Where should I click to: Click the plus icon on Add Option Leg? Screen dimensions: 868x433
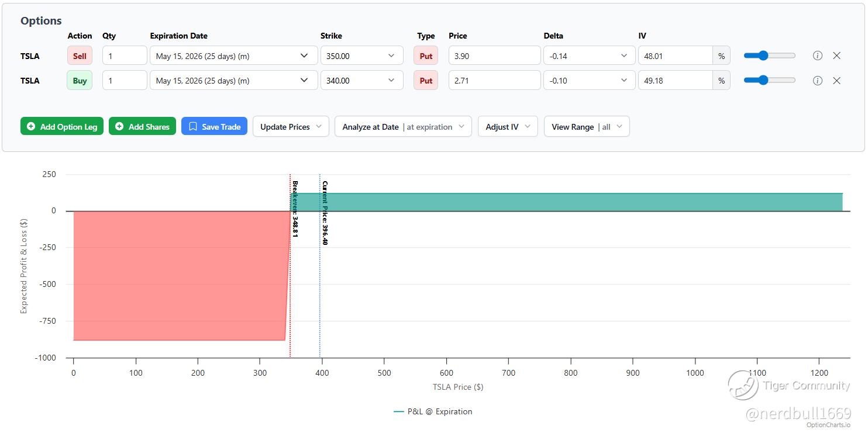click(x=31, y=126)
